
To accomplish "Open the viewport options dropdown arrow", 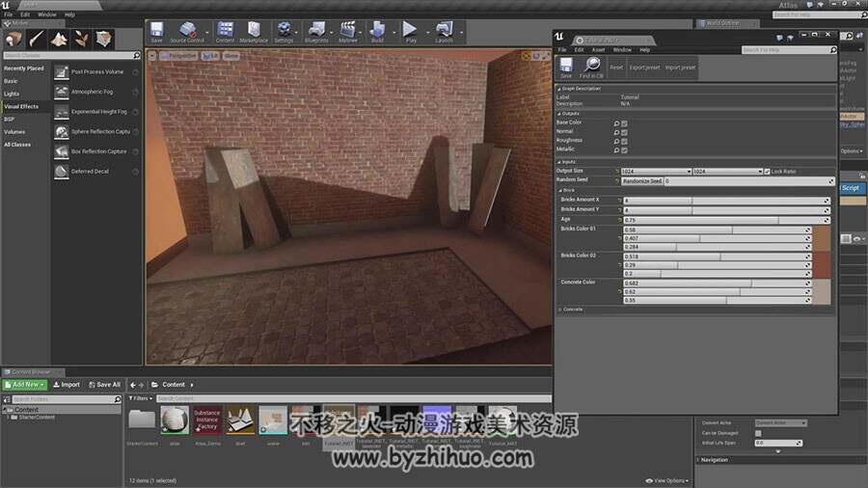I will click(x=152, y=56).
